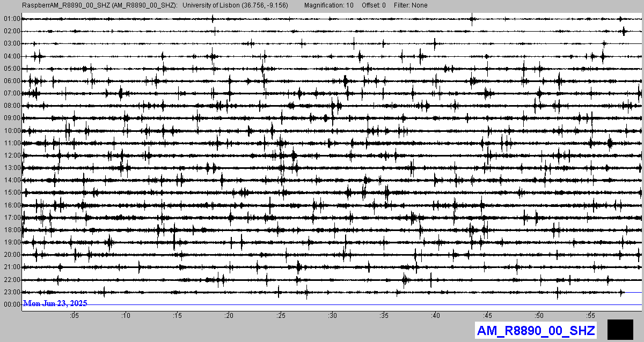Click the :40 minute axis label

pyautogui.click(x=436, y=316)
